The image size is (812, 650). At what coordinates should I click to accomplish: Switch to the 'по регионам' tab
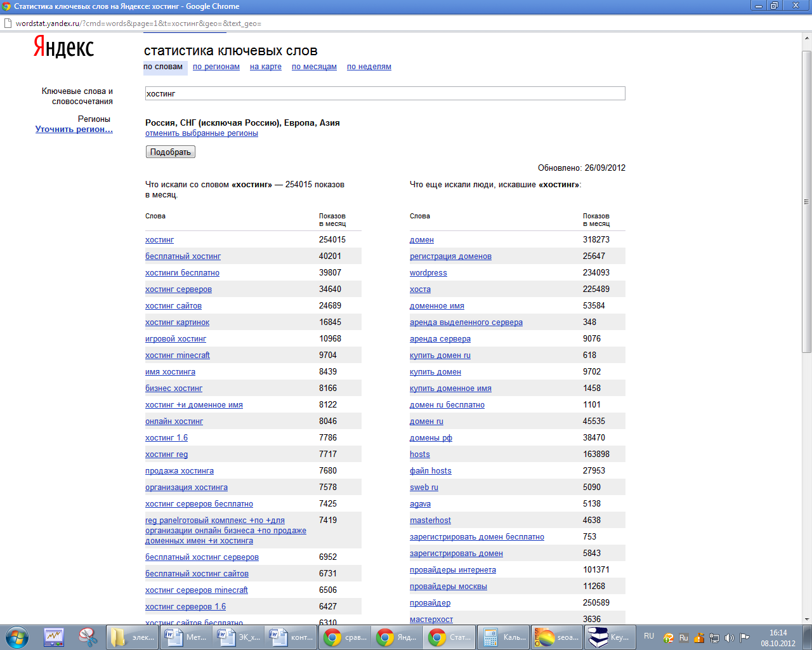(x=216, y=67)
